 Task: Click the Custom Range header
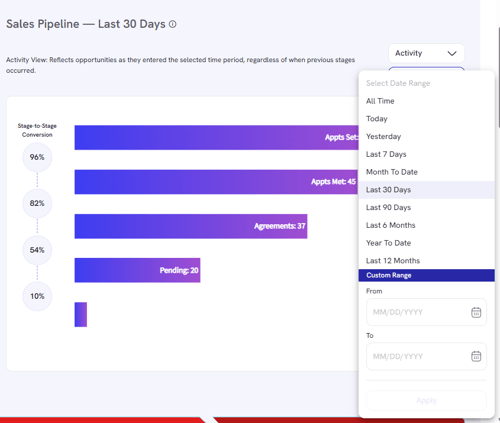click(x=426, y=275)
